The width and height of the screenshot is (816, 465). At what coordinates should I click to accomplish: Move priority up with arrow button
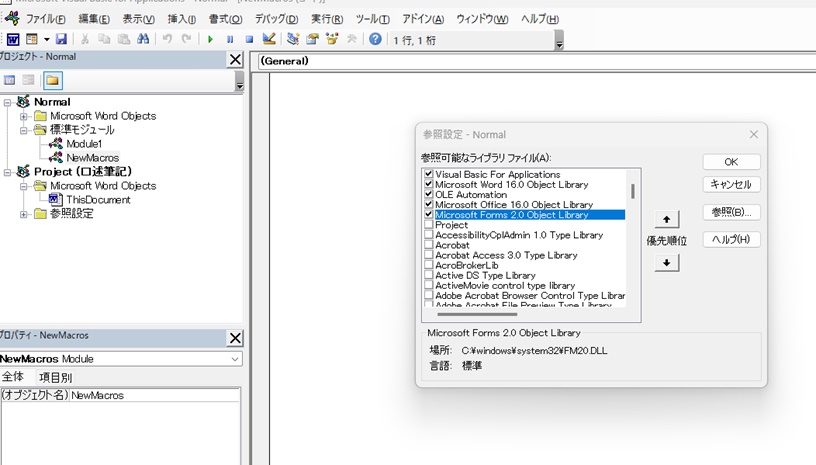click(x=667, y=219)
